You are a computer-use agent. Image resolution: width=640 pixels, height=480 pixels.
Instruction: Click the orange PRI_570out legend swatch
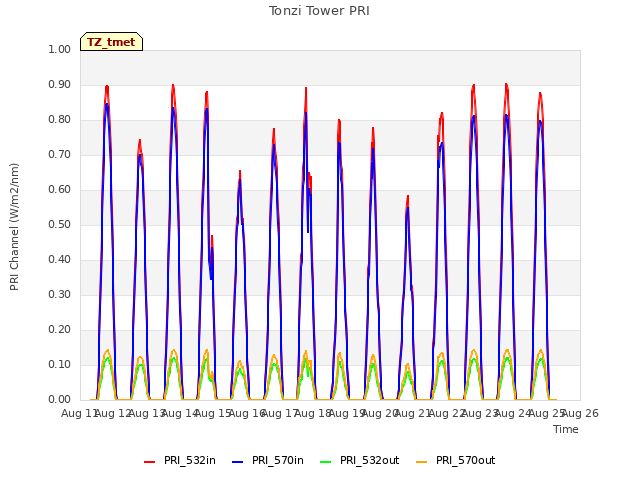tap(422, 461)
